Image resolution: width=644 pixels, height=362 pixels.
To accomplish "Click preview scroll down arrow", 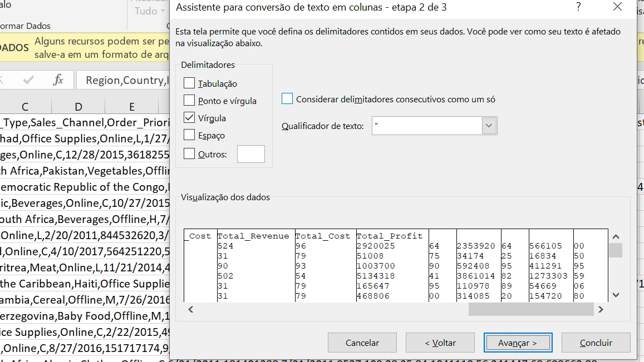I will coord(616,295).
